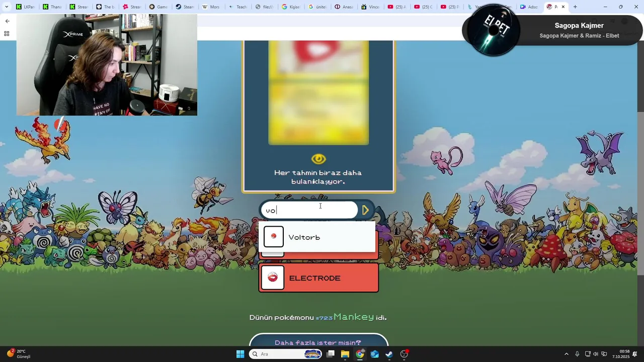Viewport: 644px width, 362px height.
Task: Open the tab search dropdown arrow
Action: pos(6,7)
